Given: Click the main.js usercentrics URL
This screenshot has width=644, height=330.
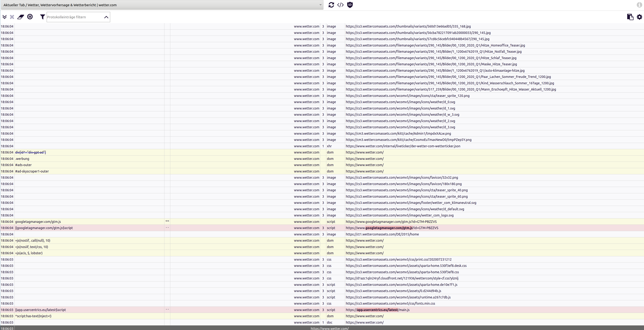Looking at the screenshot, I should coord(377,310).
